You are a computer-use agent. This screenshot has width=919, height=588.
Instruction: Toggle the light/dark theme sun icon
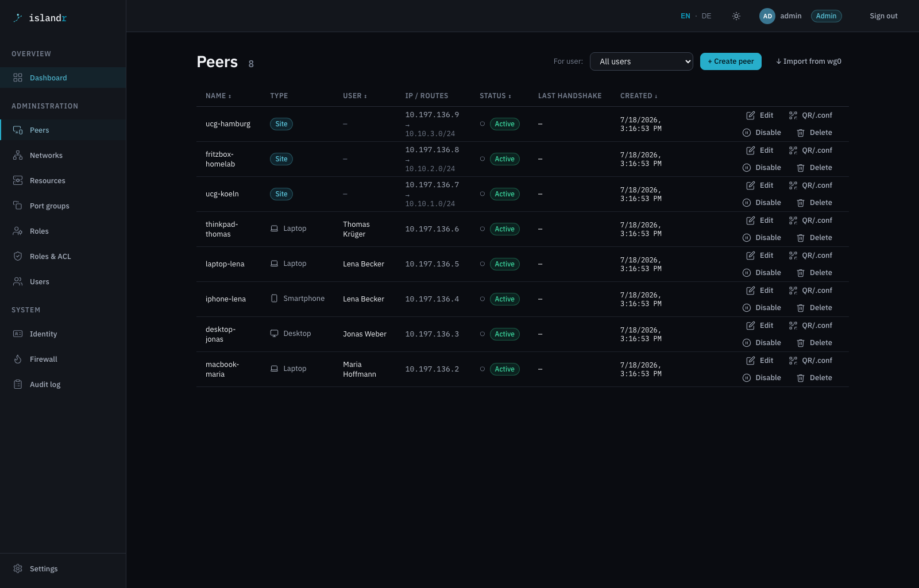coord(736,16)
